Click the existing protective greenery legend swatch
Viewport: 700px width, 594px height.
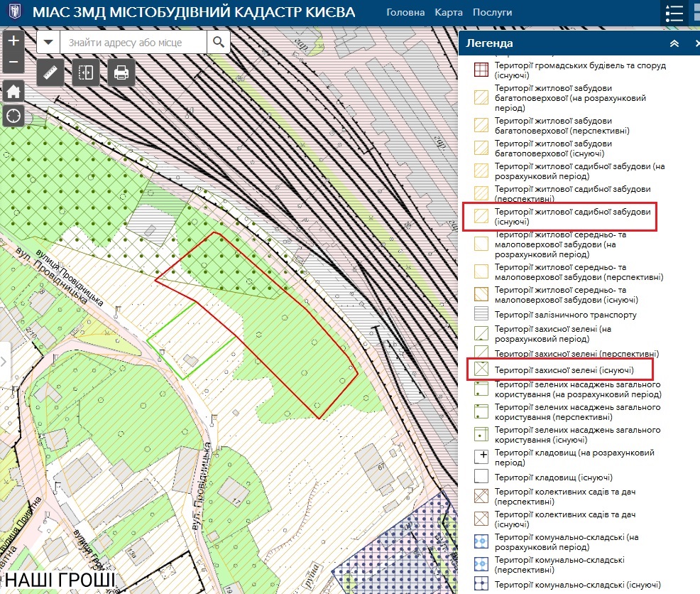tap(481, 369)
